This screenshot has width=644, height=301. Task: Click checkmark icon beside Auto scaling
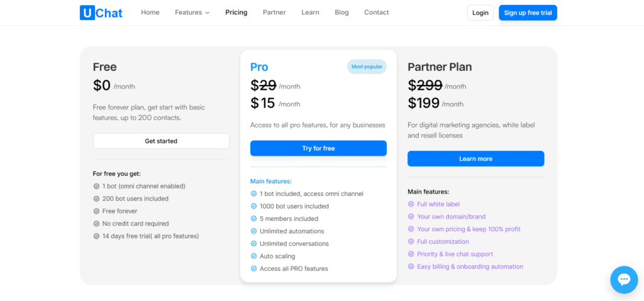pyautogui.click(x=253, y=256)
